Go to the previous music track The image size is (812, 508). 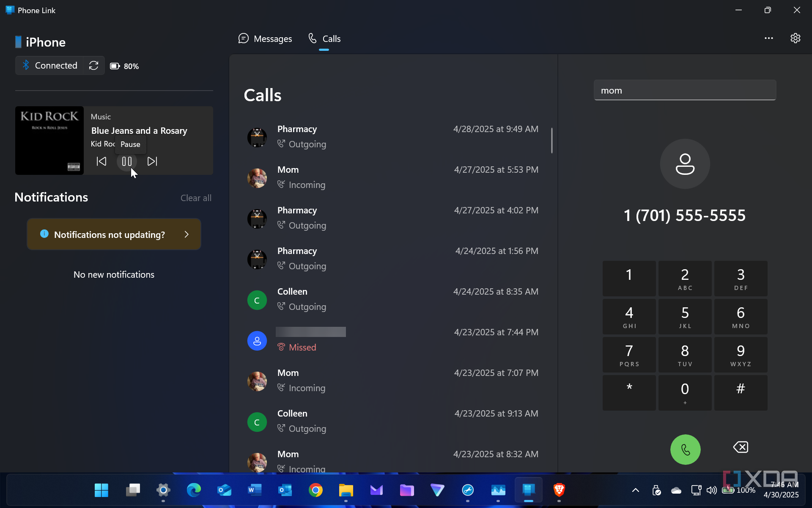(x=101, y=161)
